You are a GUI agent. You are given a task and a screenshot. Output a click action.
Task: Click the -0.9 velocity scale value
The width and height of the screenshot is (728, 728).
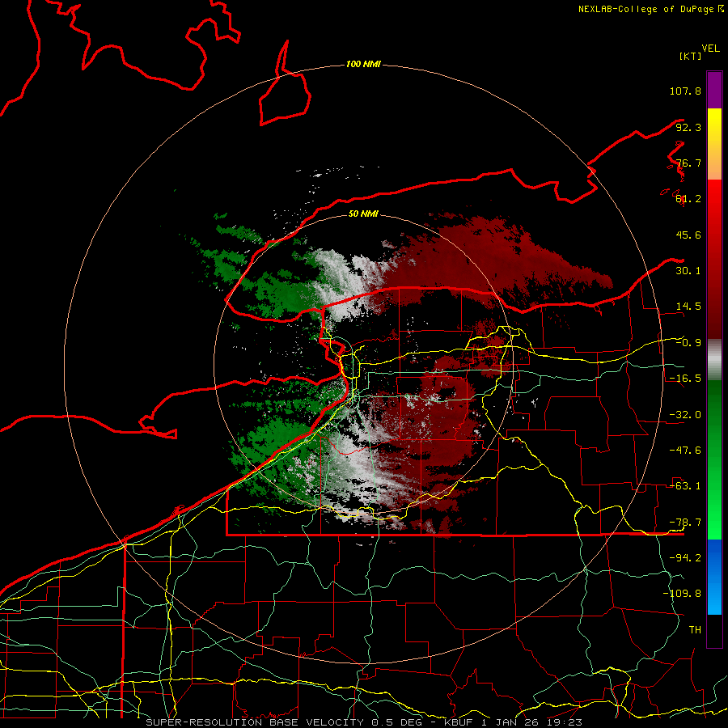pyautogui.click(x=688, y=343)
